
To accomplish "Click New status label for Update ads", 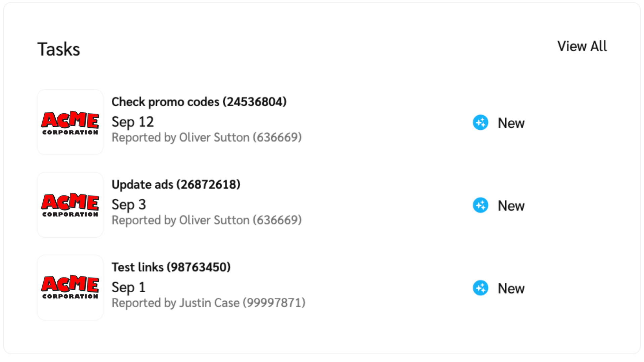I will pyautogui.click(x=511, y=206).
